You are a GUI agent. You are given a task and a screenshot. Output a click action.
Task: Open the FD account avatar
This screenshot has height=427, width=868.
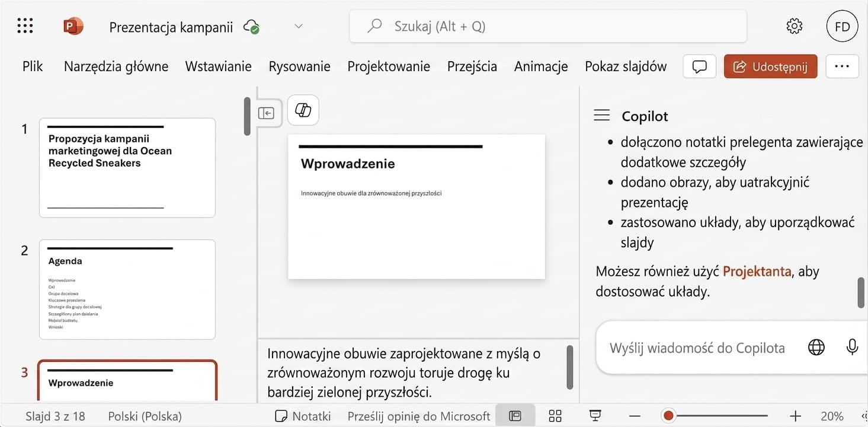pos(842,26)
